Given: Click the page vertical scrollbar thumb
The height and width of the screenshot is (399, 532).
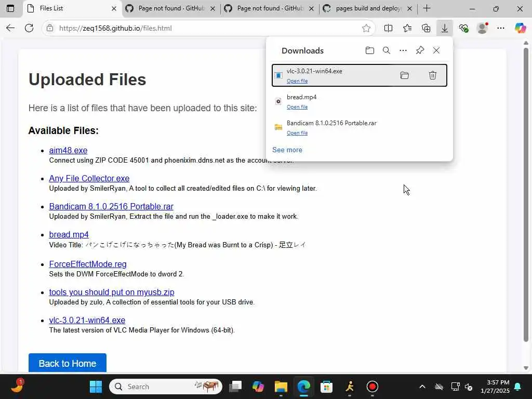Looking at the screenshot, I should point(526,194).
